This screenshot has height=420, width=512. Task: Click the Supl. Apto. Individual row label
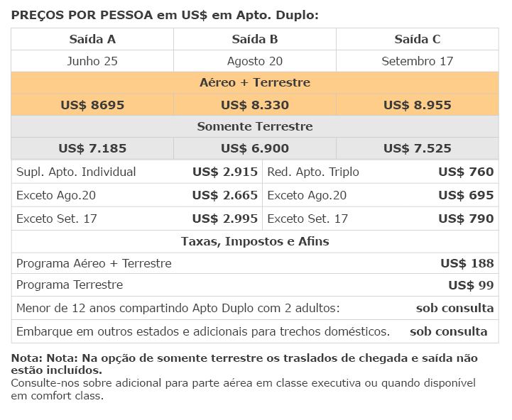tap(76, 172)
